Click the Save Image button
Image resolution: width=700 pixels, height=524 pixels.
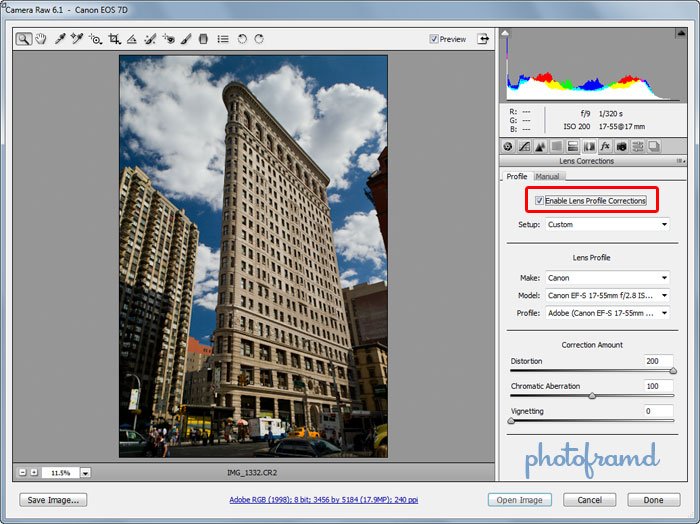53,500
